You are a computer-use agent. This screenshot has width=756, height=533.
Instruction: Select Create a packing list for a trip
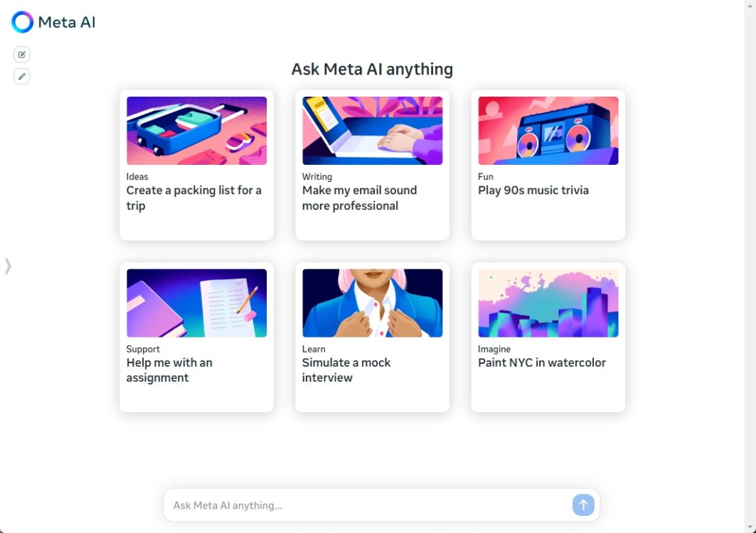(194, 198)
